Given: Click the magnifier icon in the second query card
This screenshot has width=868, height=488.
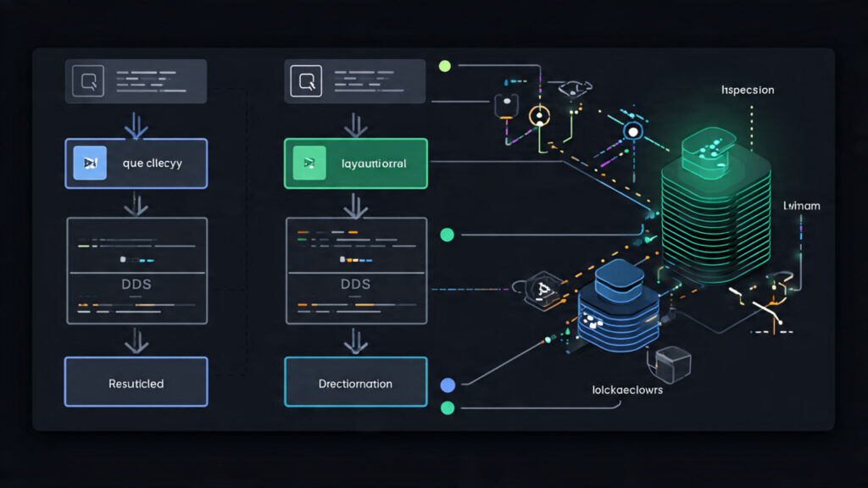Looking at the screenshot, I should 307,80.
